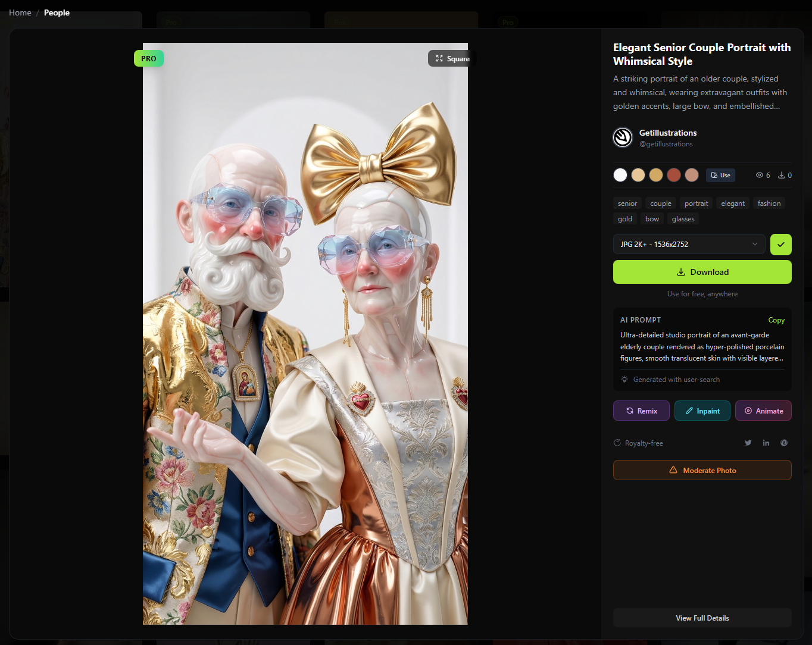812x645 pixels.
Task: Go to Home breadcrumb
Action: click(20, 12)
